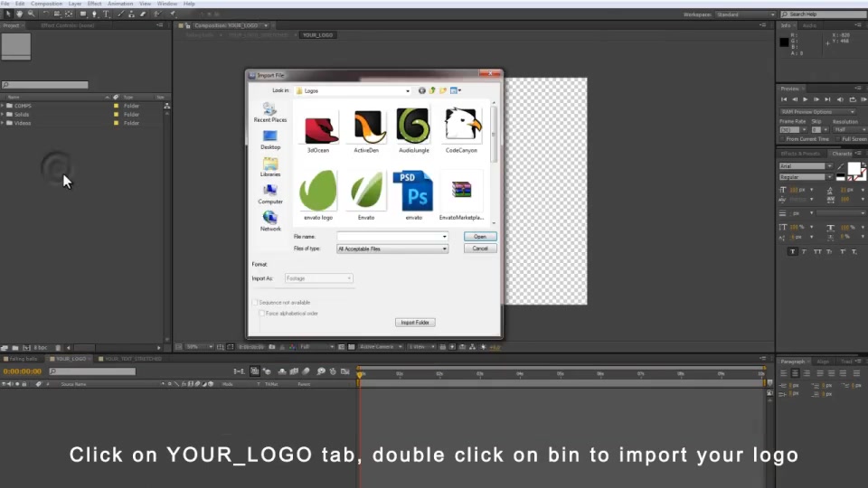Enable Full Screen preview checkbox
Image resolution: width=868 pixels, height=488 pixels.
click(x=838, y=139)
